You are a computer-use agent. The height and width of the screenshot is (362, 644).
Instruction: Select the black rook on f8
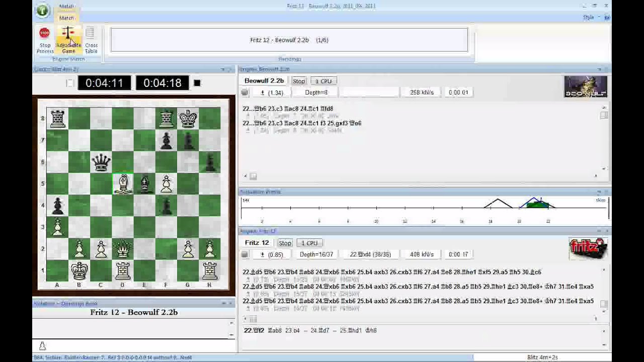tap(167, 119)
